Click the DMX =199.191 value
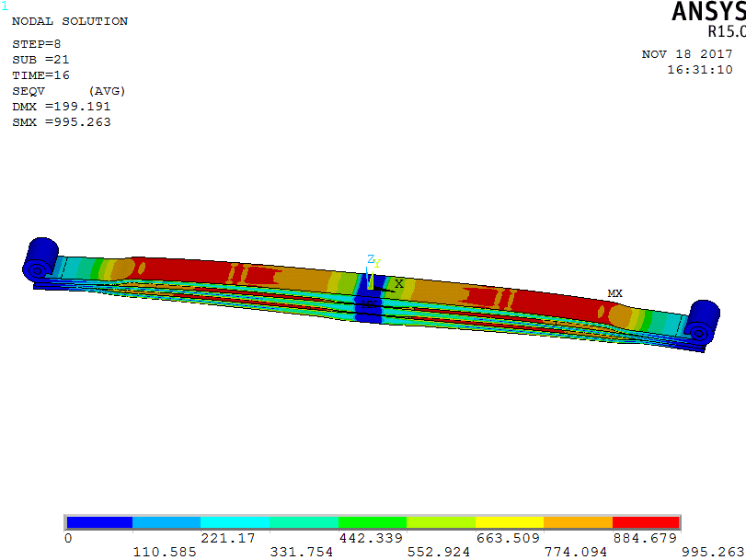Screen dimensions: 746x560 click(62, 107)
